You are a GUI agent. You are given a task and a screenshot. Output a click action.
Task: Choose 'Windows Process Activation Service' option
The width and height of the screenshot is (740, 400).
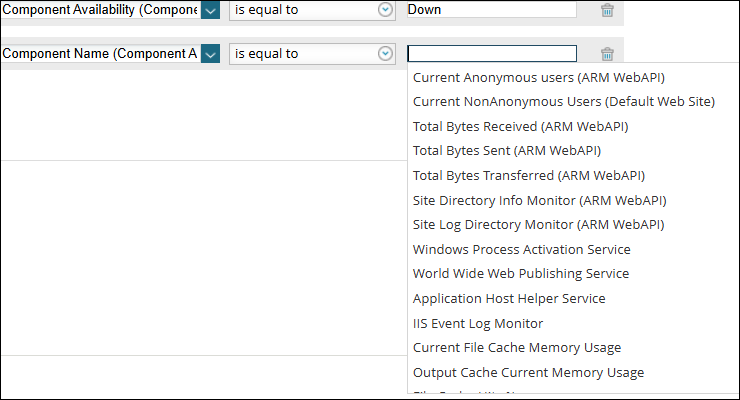point(521,249)
